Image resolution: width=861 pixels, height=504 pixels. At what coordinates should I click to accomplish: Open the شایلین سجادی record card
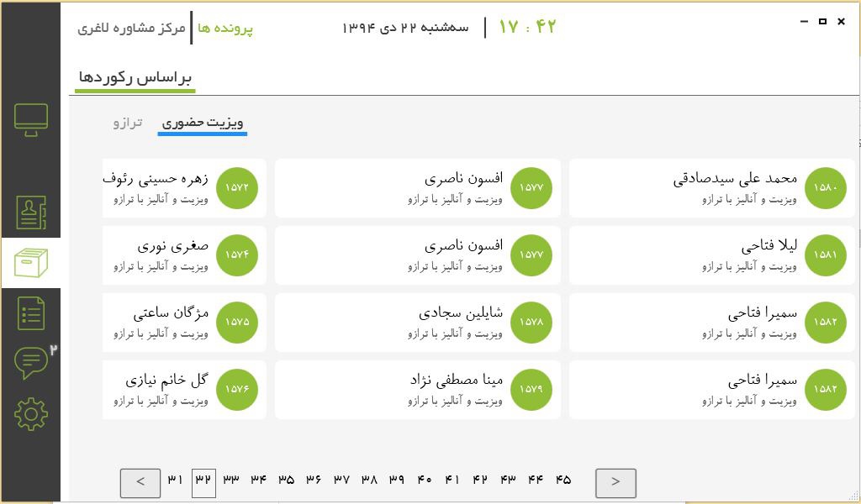point(416,323)
